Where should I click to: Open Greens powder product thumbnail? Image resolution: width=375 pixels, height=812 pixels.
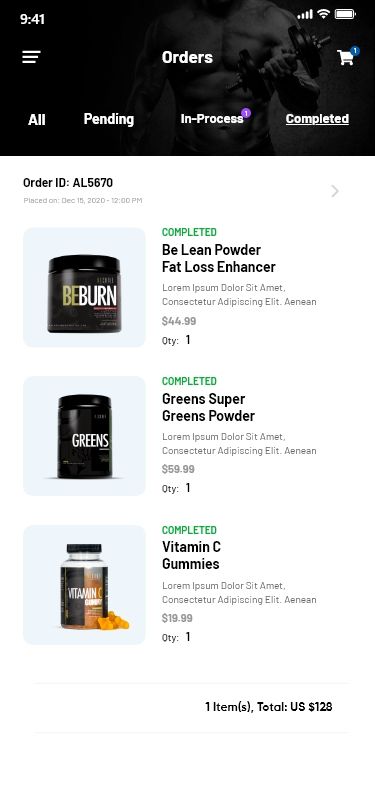click(84, 436)
